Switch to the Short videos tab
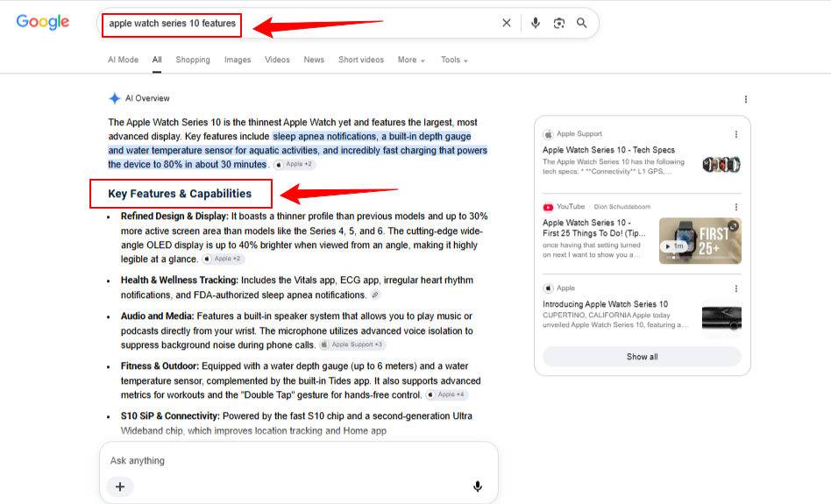The height and width of the screenshot is (504, 831). (361, 60)
